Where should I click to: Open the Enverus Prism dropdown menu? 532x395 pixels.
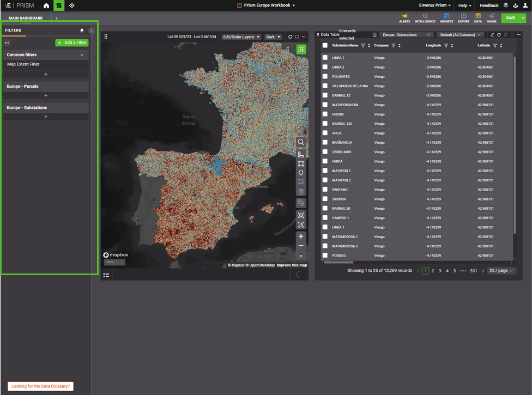[434, 5]
